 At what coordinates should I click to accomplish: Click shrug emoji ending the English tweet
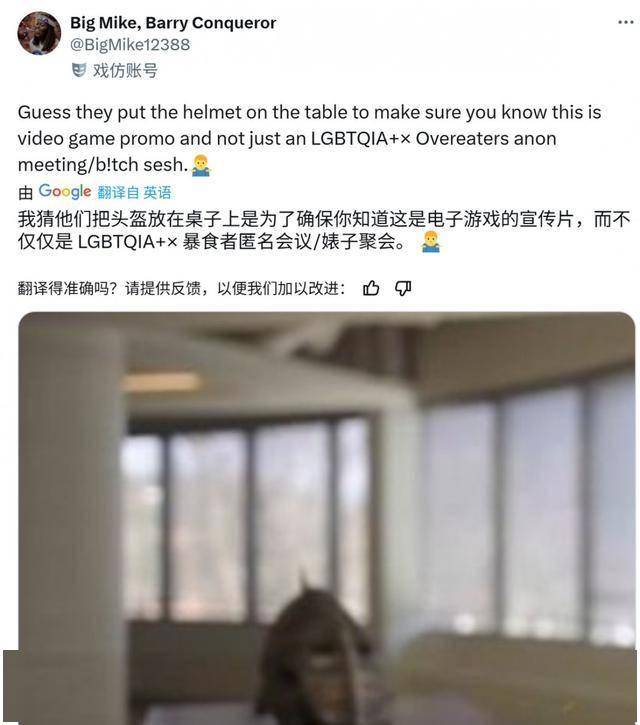point(201,165)
